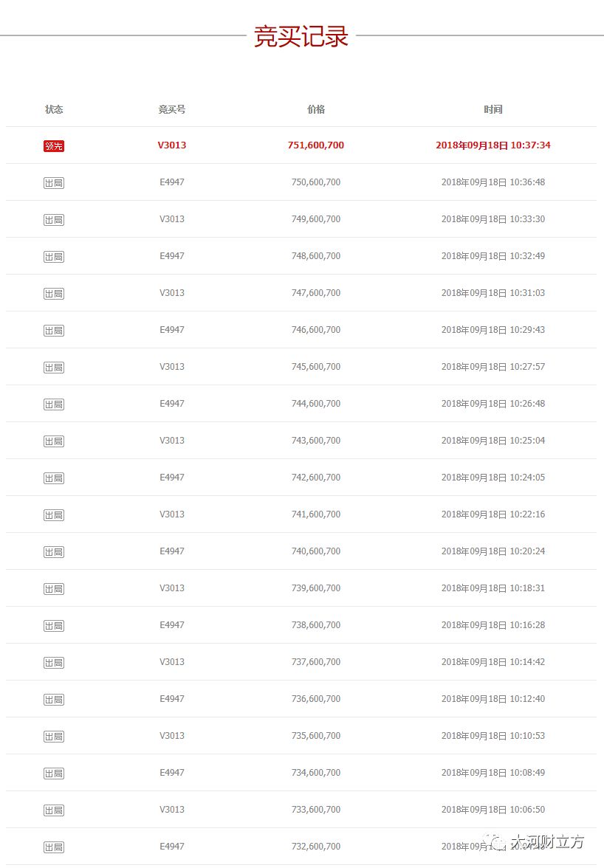The height and width of the screenshot is (868, 604).
Task: Select the 出局 badge in the 10:33:30 row
Action: [54, 220]
